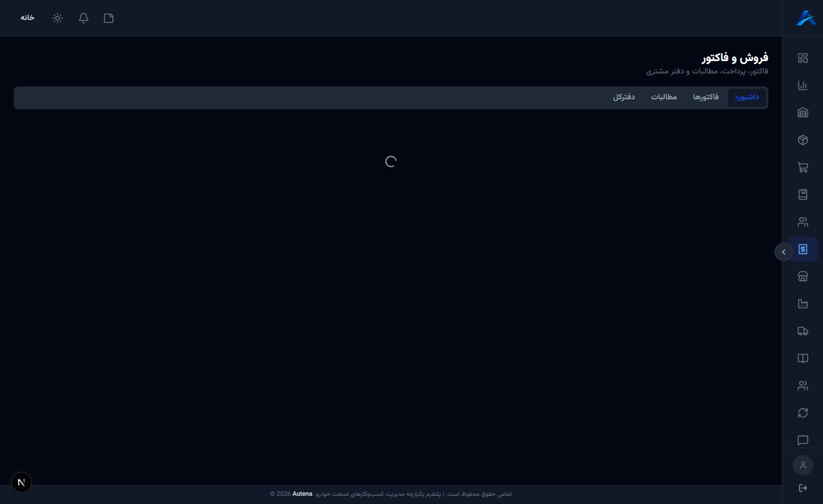Switch to the داشبورد tab
The width and height of the screenshot is (823, 504).
(x=747, y=98)
